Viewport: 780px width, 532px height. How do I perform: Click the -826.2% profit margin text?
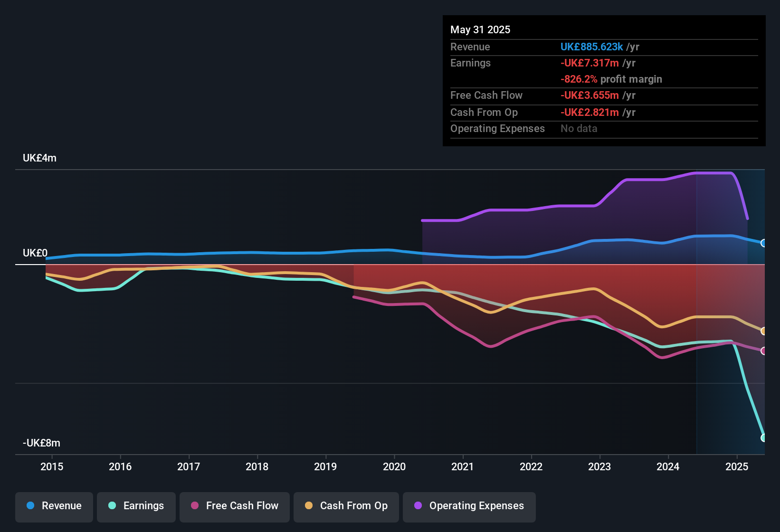click(x=611, y=79)
